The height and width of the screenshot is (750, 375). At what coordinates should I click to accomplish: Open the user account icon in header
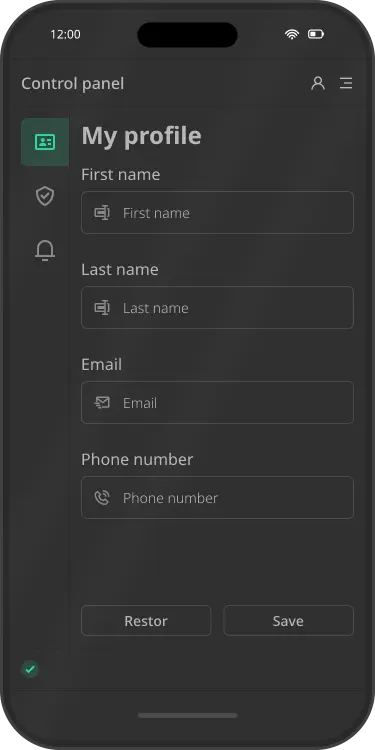[318, 83]
